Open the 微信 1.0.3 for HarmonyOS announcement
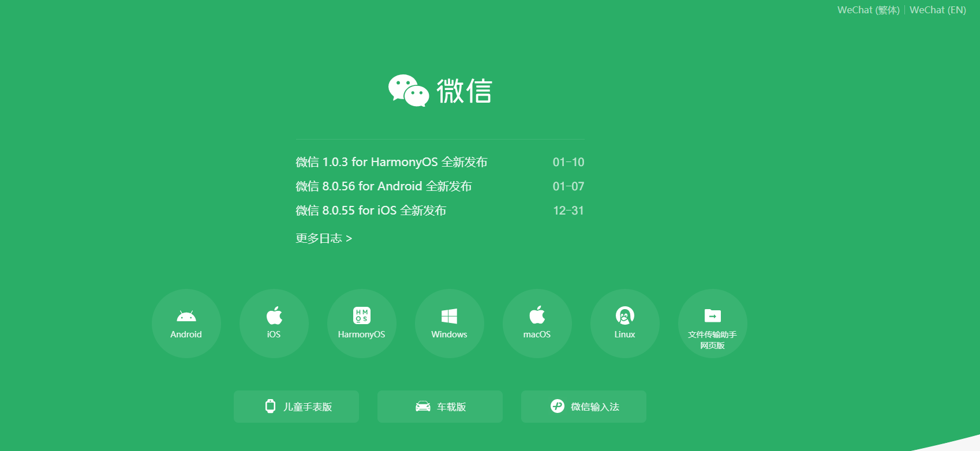The width and height of the screenshot is (980, 451). 391,162
